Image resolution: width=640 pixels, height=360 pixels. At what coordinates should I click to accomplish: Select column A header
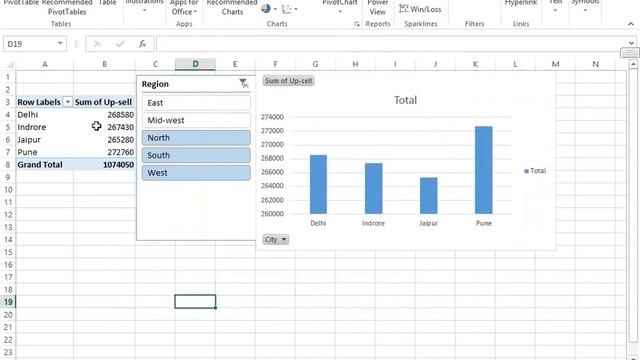coord(44,64)
